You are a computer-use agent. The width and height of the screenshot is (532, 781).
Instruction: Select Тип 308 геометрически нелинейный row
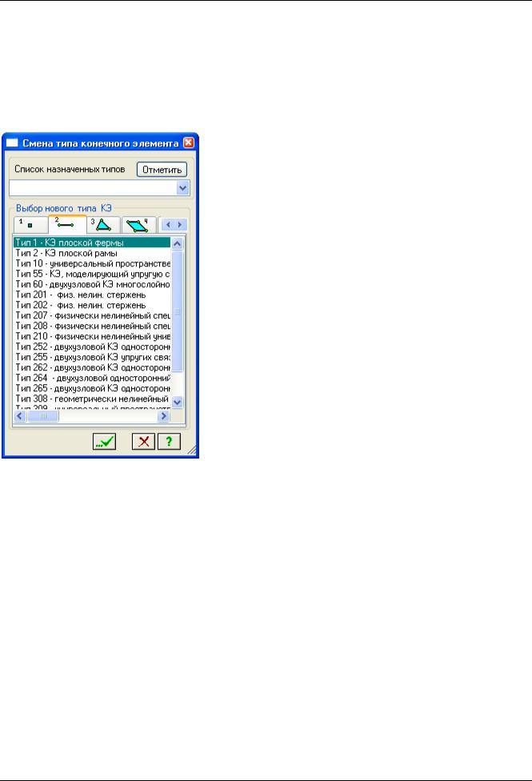(92, 399)
